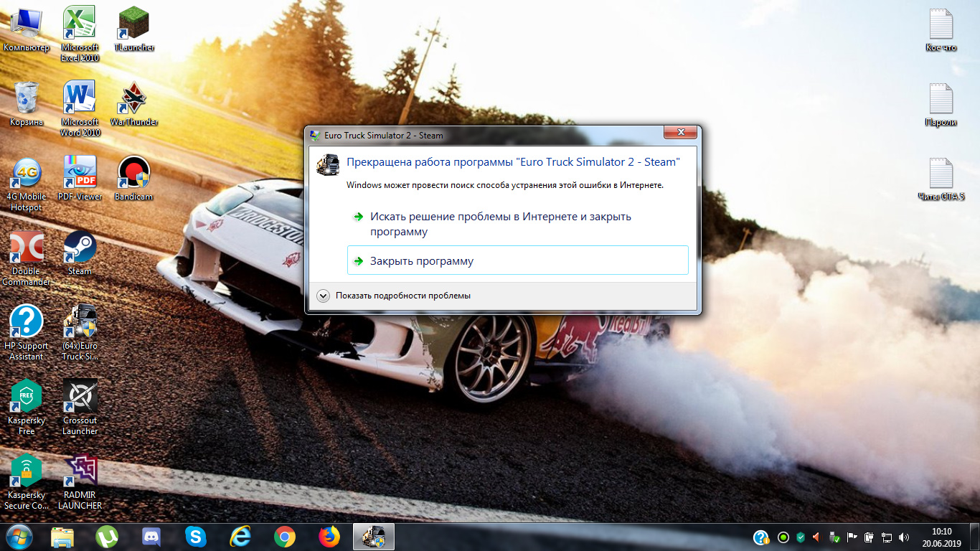The height and width of the screenshot is (551, 980).
Task: Open the PDF-Viewer shortcut
Action: (x=80, y=179)
